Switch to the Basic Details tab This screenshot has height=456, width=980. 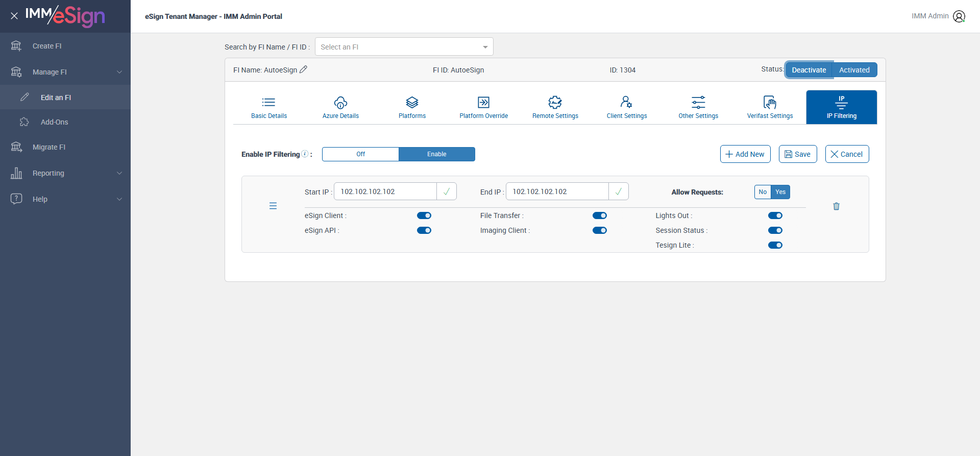click(269, 107)
